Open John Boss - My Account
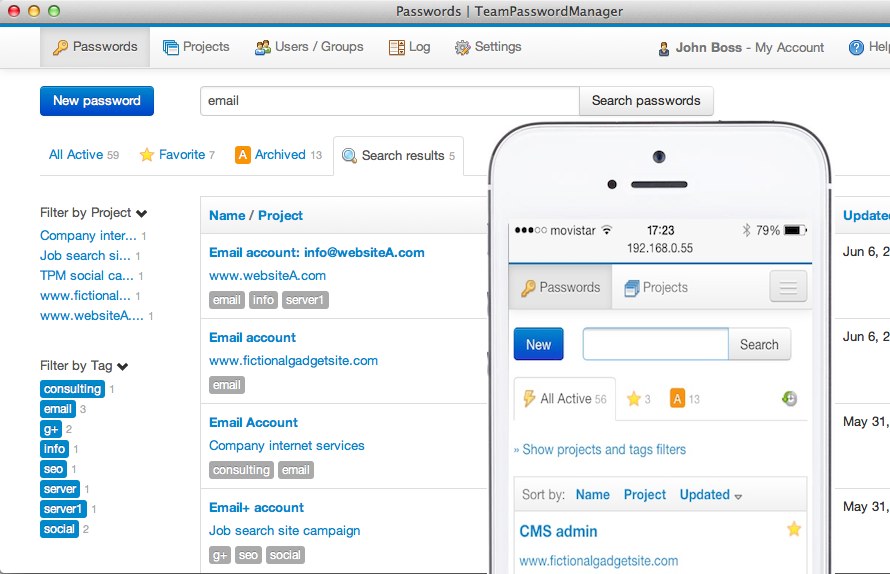Viewport: 890px width, 574px height. coord(741,48)
